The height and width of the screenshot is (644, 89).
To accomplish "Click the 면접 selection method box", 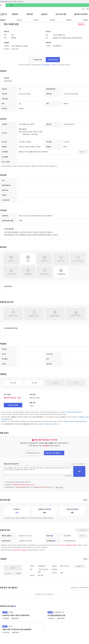I will 34,383.
